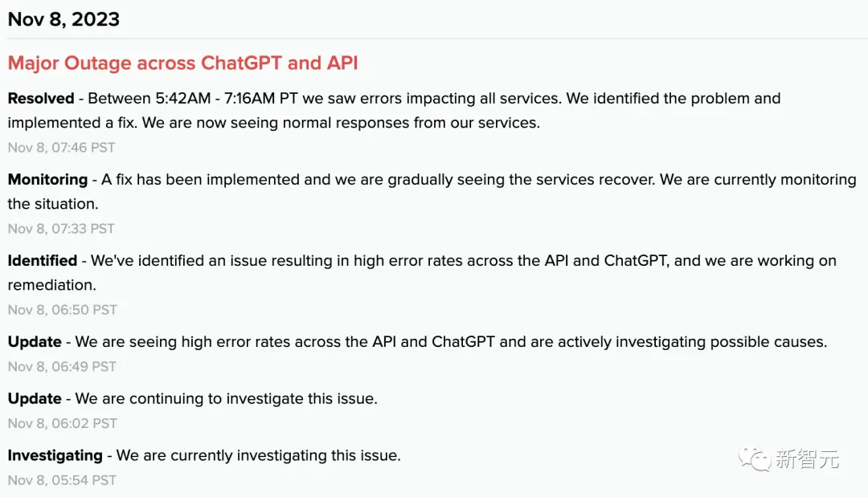Image resolution: width=868 pixels, height=497 pixels.
Task: Click 'the situation' text in Monitoring entry
Action: coord(53,204)
